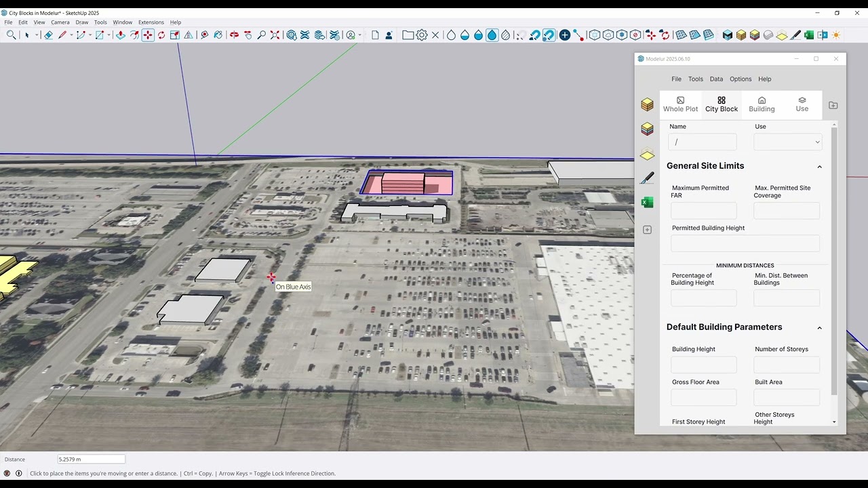Select the multicolor stacked building icon in Modelur sidebar
Viewport: 868px width, 488px height.
pyautogui.click(x=647, y=128)
